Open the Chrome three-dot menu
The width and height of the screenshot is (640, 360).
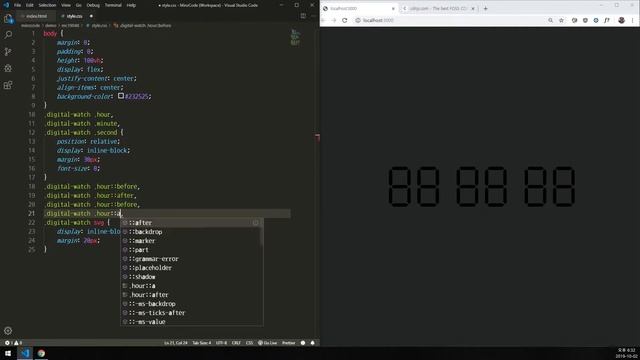pos(633,20)
